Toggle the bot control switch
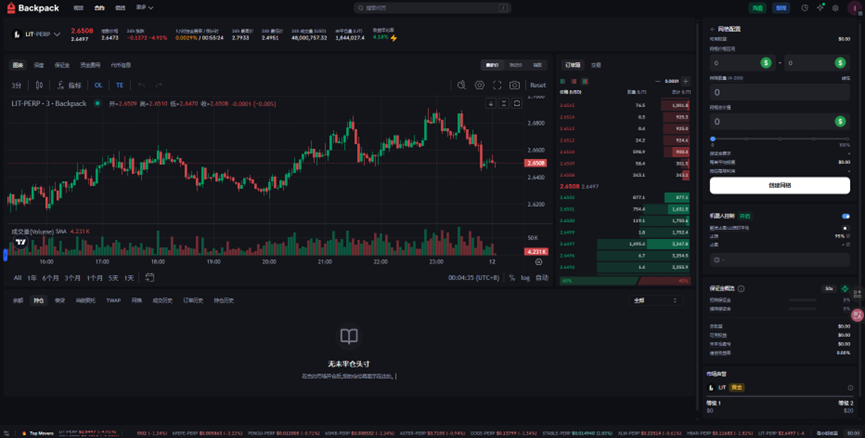The height and width of the screenshot is (438, 865). 846,216
